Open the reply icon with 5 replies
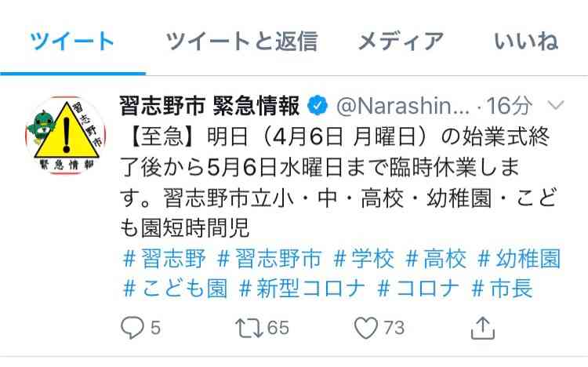 click(132, 328)
